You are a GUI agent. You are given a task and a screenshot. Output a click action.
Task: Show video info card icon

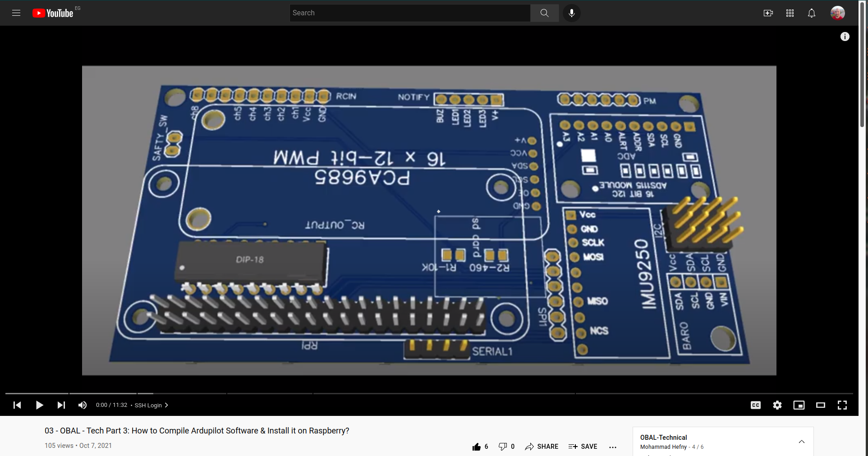pos(845,36)
